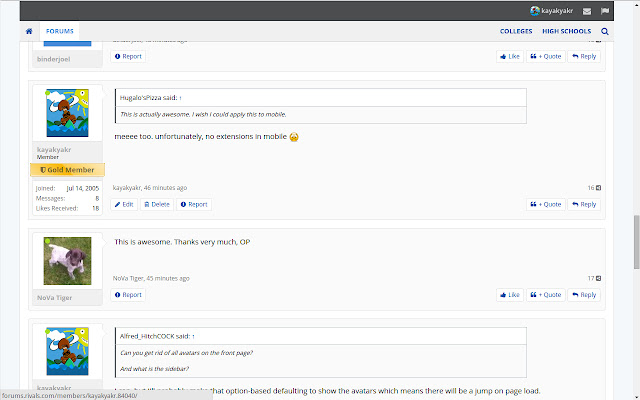Screen dimensions: 640x400
Task: Open binderjoel username link
Action: [x=53, y=59]
